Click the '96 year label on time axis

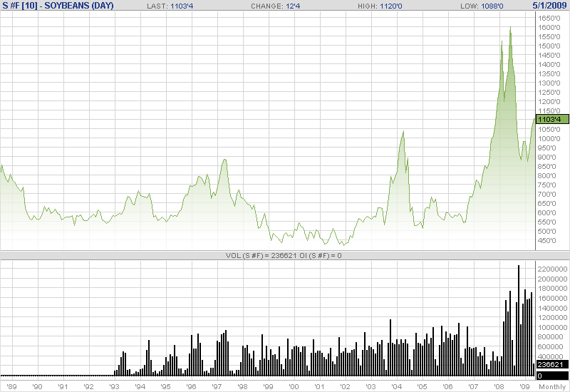191,386
